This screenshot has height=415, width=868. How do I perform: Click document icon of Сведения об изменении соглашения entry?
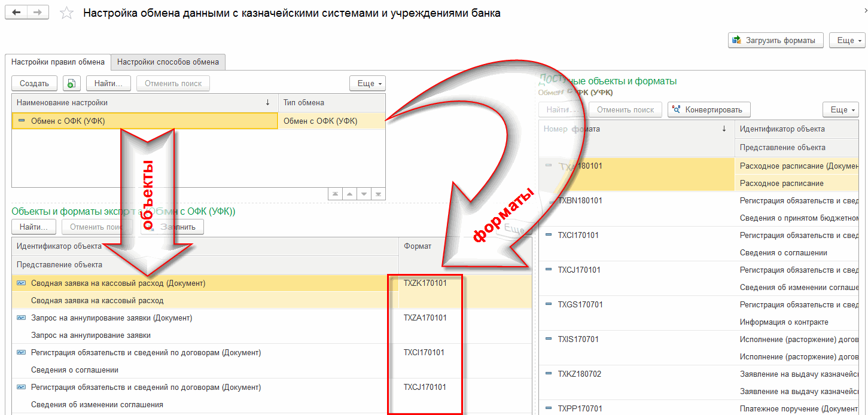(22, 387)
